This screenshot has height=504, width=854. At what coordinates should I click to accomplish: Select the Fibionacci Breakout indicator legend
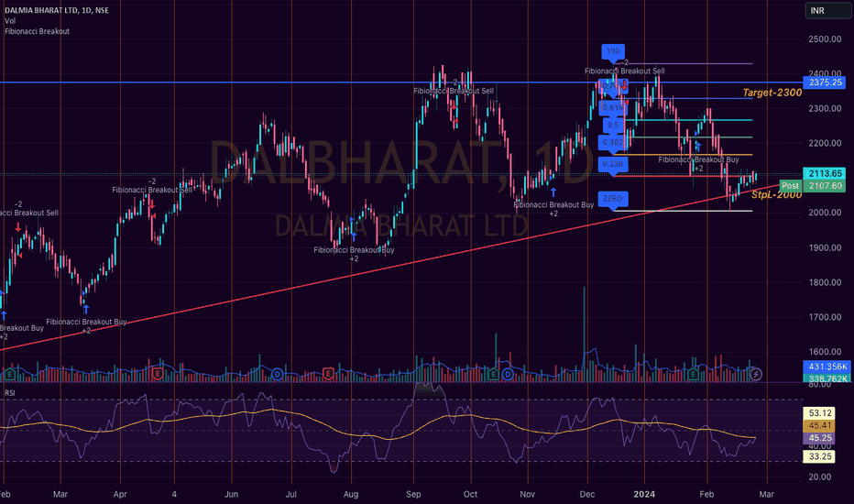coord(37,31)
